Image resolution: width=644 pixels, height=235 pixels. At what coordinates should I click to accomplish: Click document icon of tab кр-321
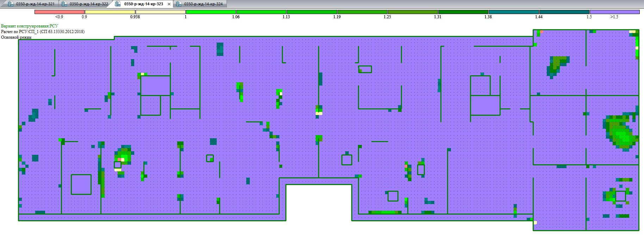tap(11, 4)
